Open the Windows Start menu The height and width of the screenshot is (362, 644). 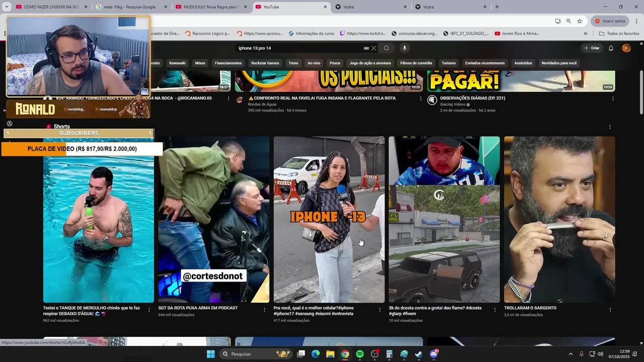click(211, 354)
